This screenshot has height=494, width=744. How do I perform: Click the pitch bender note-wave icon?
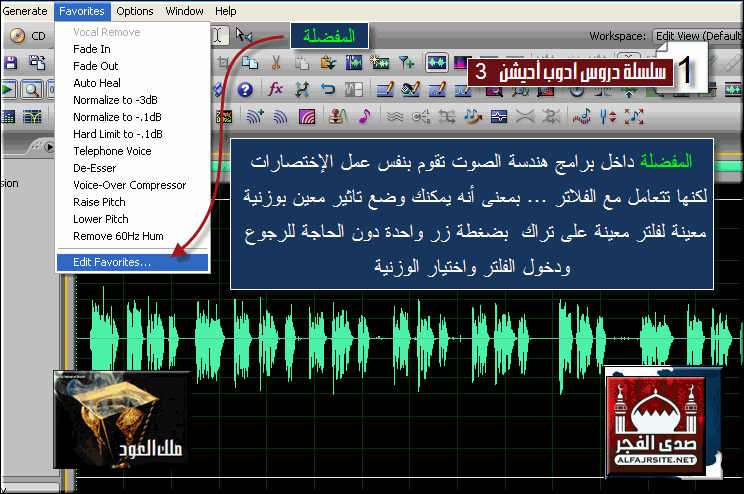click(582, 116)
